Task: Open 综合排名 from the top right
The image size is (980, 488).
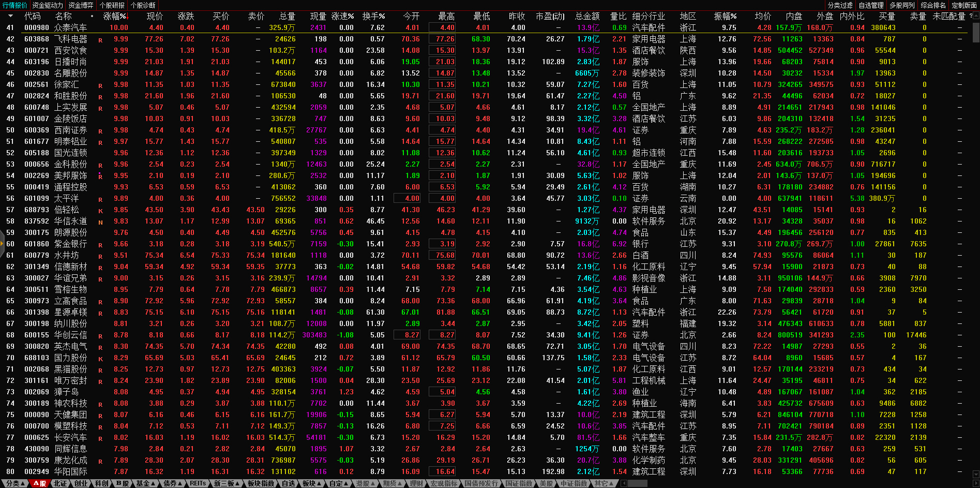Action: [933, 5]
